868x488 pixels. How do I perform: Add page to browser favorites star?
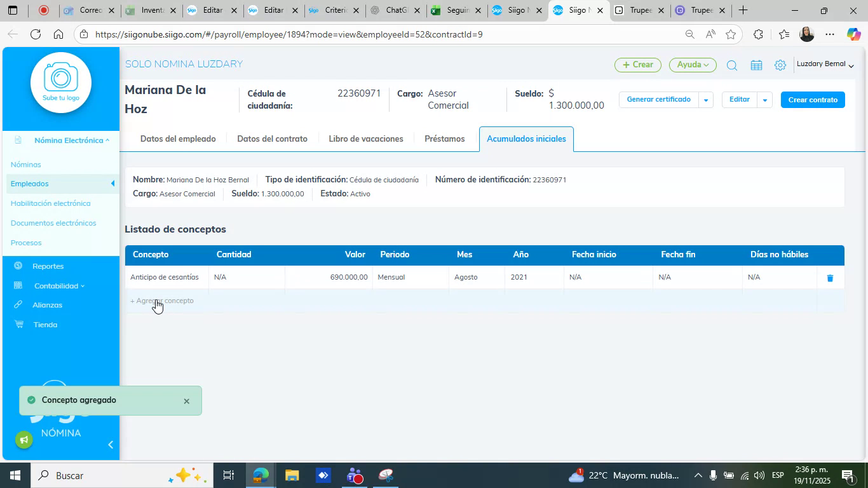pos(731,34)
